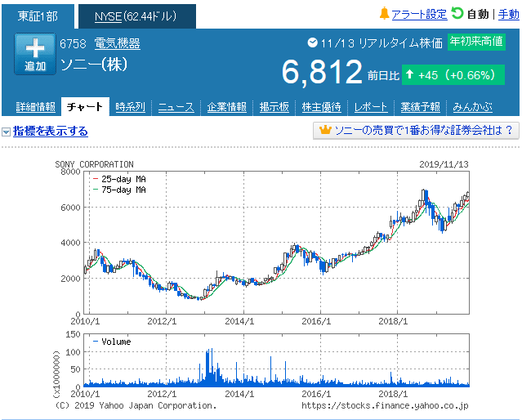Select the チャート tab
This screenshot has width=522, height=420.
pyautogui.click(x=85, y=106)
